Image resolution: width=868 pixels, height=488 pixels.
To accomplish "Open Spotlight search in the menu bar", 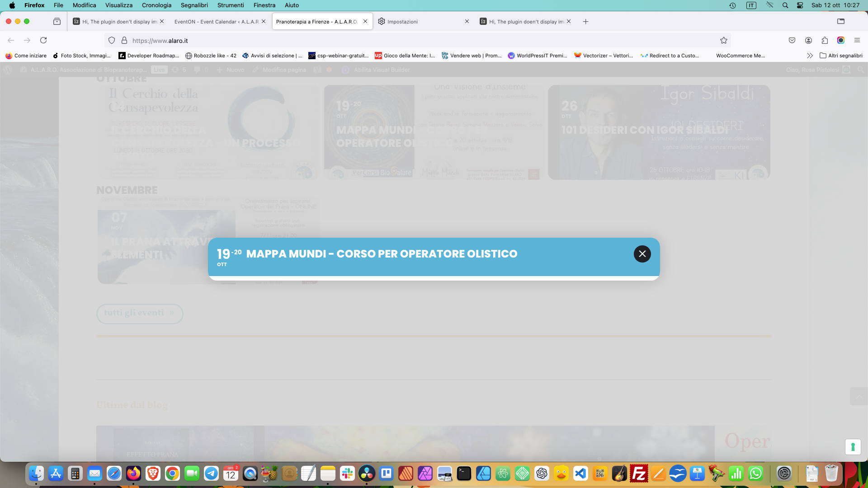I will click(x=785, y=5).
